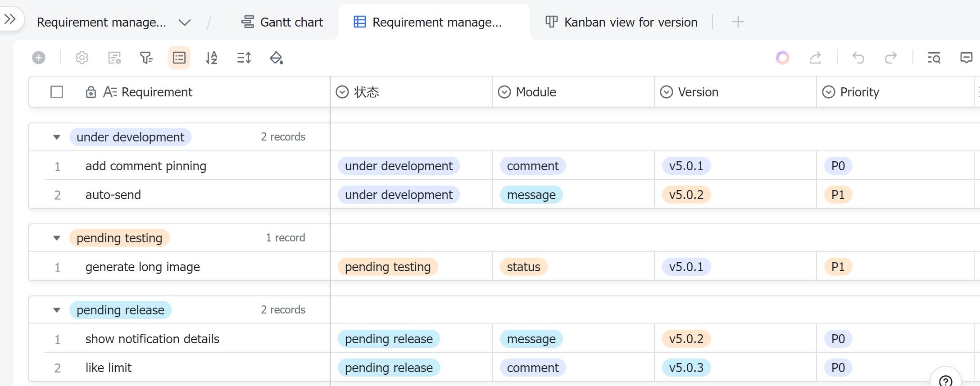This screenshot has height=386, width=980.
Task: Switch to the Gantt chart tab
Action: coord(282,22)
